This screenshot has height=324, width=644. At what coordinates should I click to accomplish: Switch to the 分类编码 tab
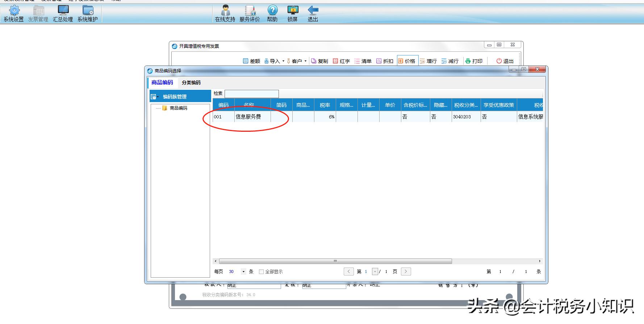(x=191, y=83)
